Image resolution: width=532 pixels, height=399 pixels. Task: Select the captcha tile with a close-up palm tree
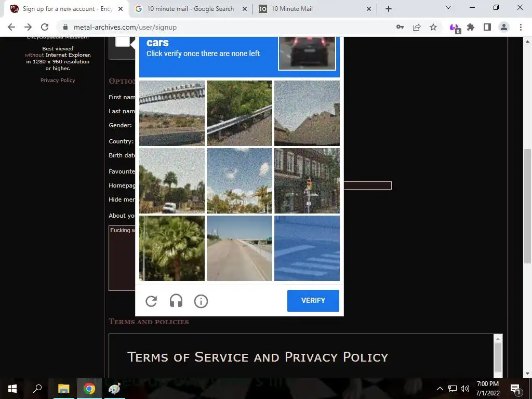(x=172, y=248)
